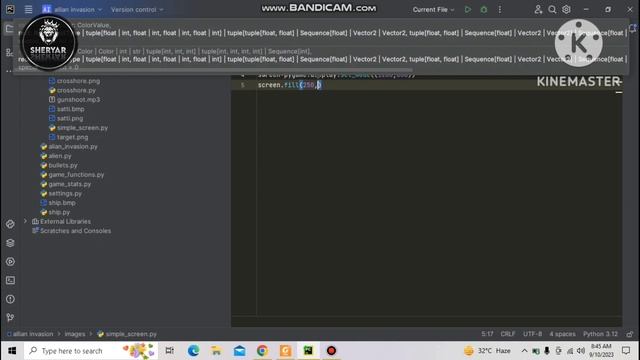Open Task View on taskbar
640x360 pixels.
[169, 351]
